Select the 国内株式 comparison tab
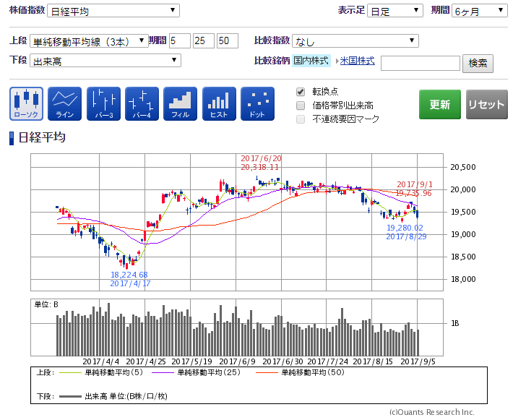The image size is (513, 420). pos(311,61)
